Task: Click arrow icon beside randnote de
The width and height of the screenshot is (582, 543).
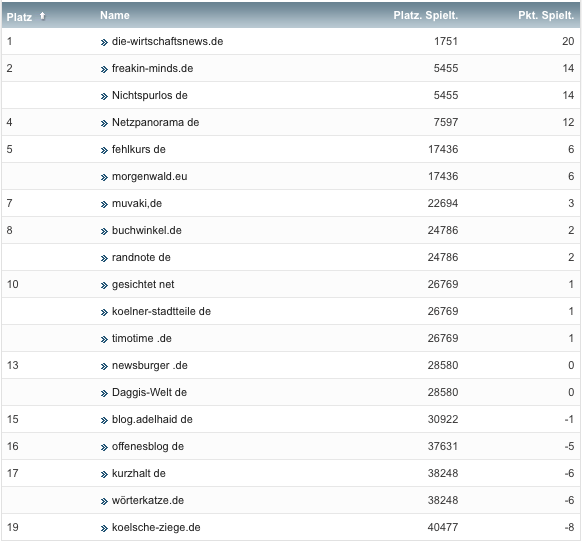Action: pos(104,258)
